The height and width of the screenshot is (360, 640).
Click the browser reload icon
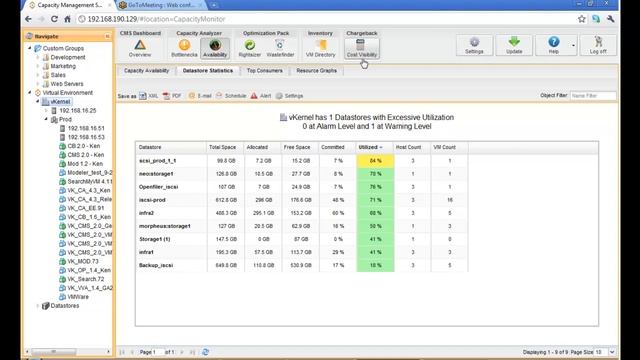tap(54, 19)
